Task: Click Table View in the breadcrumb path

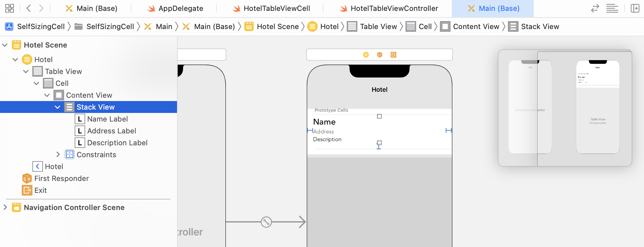Action: (x=378, y=26)
